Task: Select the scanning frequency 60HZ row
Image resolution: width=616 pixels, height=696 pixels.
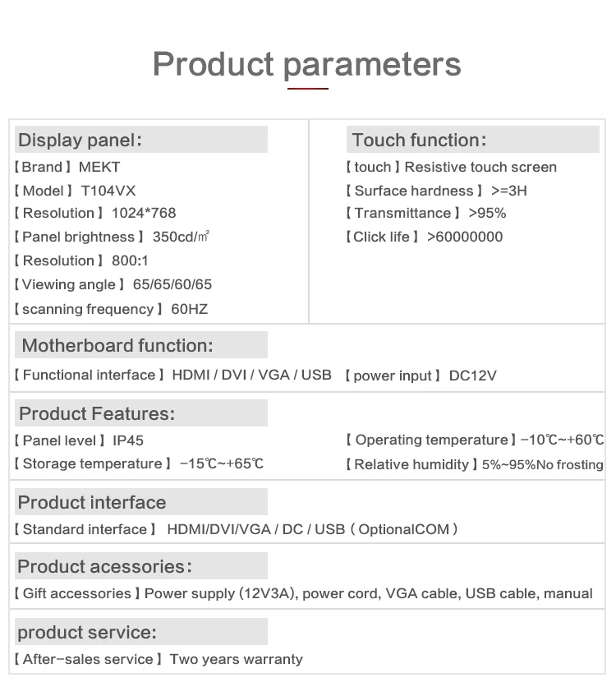Action: tap(111, 309)
